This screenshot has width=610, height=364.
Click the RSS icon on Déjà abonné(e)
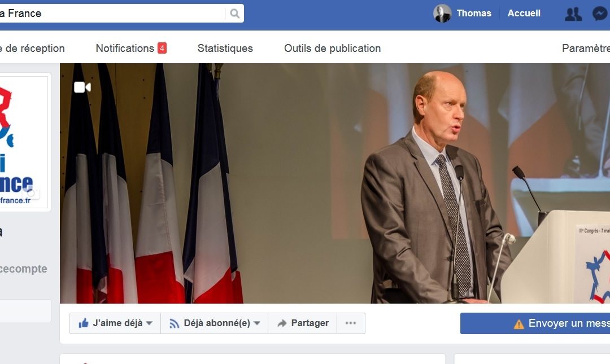[x=175, y=323]
